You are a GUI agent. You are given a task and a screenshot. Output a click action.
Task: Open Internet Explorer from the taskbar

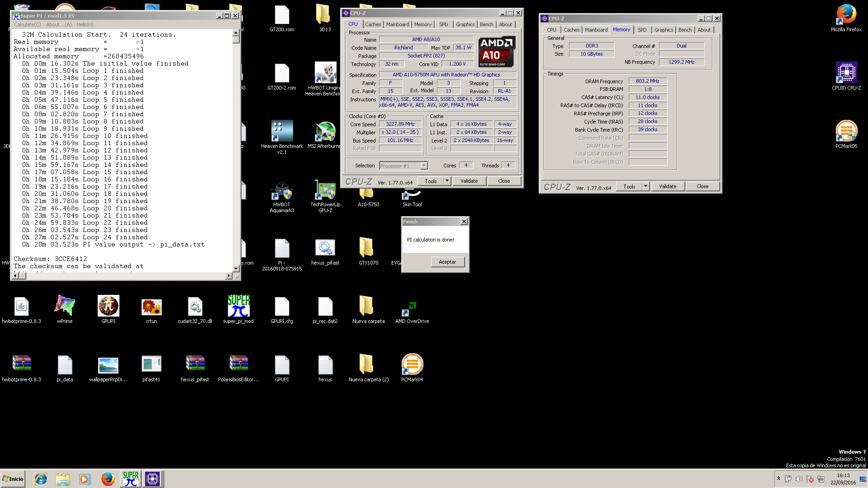coord(41,479)
